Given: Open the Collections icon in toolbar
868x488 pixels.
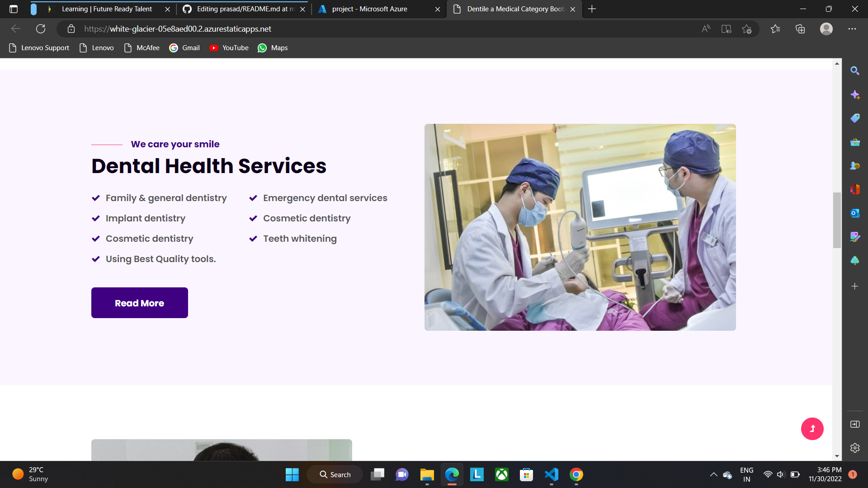Looking at the screenshot, I should [x=800, y=29].
